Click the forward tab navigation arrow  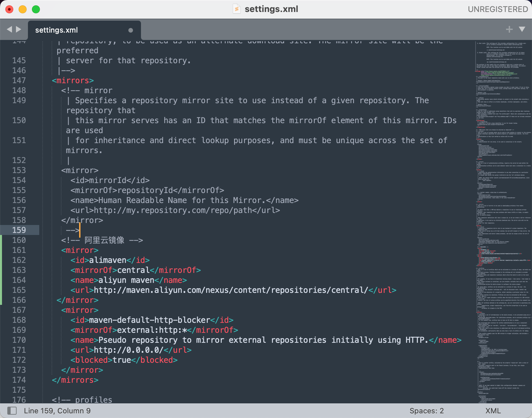(19, 29)
